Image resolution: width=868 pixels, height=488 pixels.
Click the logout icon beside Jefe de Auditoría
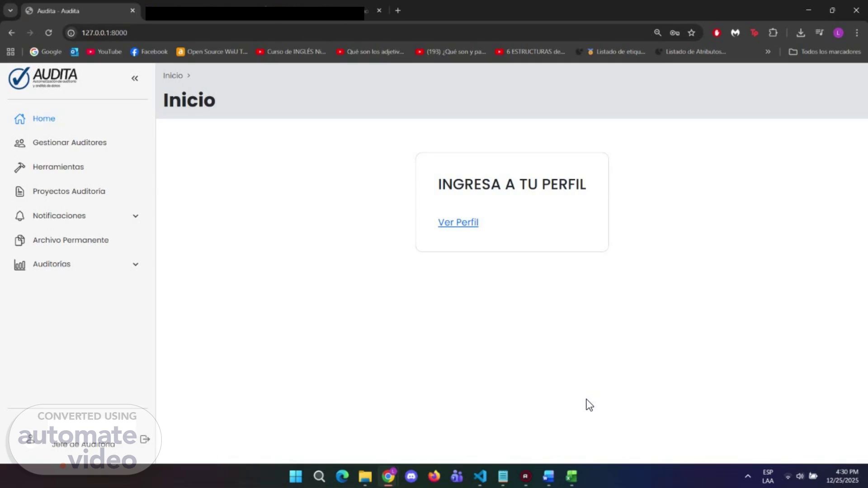(x=145, y=439)
